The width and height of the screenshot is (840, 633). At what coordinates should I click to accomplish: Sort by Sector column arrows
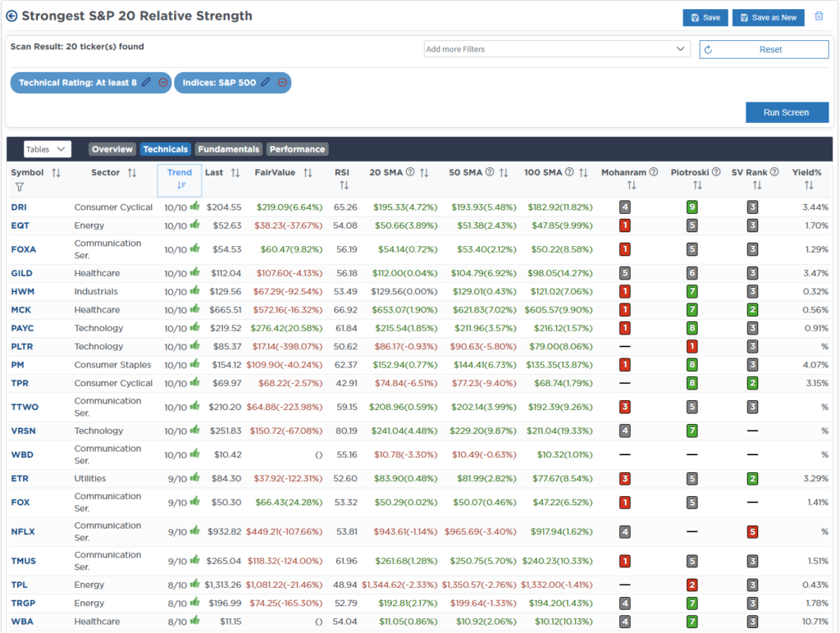point(132,172)
